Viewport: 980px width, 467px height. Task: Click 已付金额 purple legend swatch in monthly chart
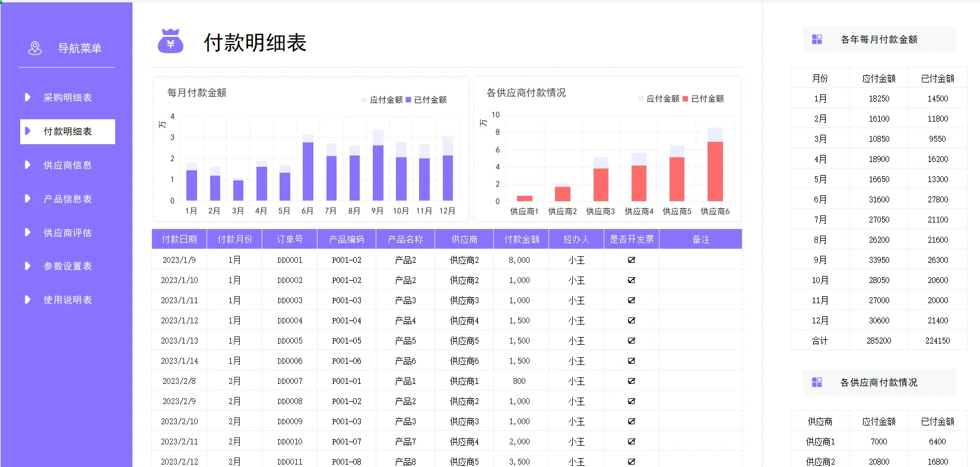[x=408, y=100]
